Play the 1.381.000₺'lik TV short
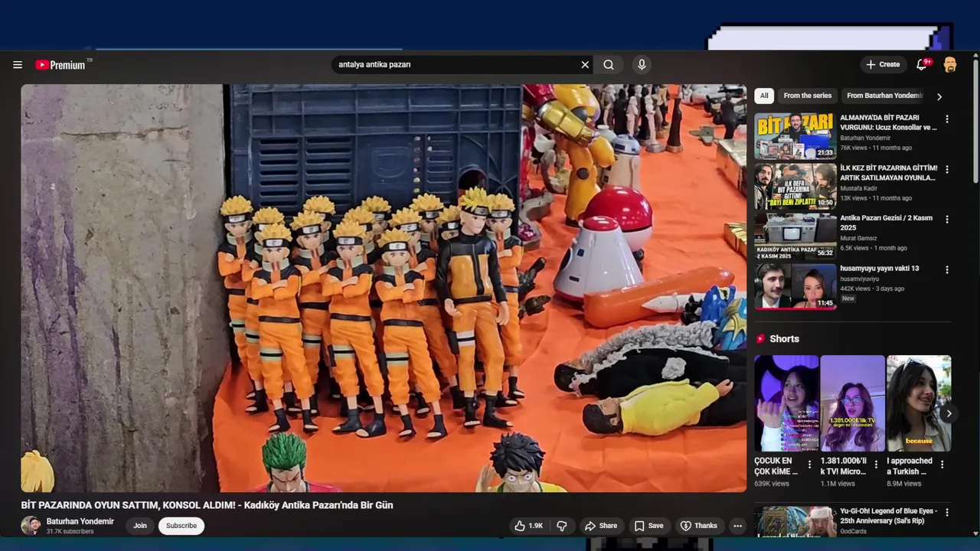The image size is (980, 551). pos(852,403)
